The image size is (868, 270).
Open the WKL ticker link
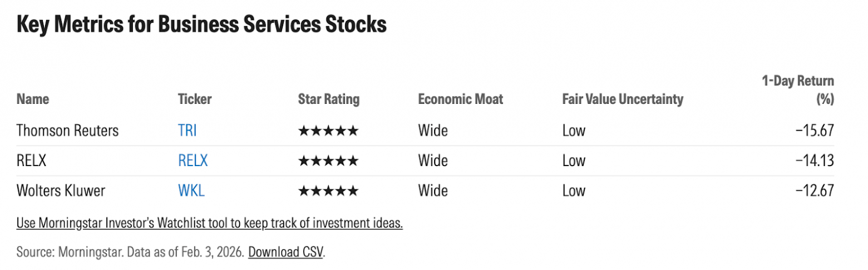tap(191, 191)
